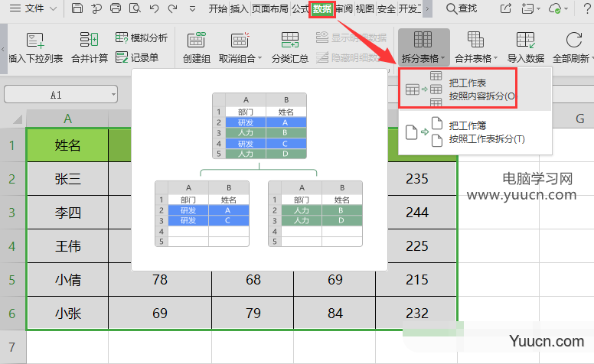Open the 记录单 tool

[137, 57]
